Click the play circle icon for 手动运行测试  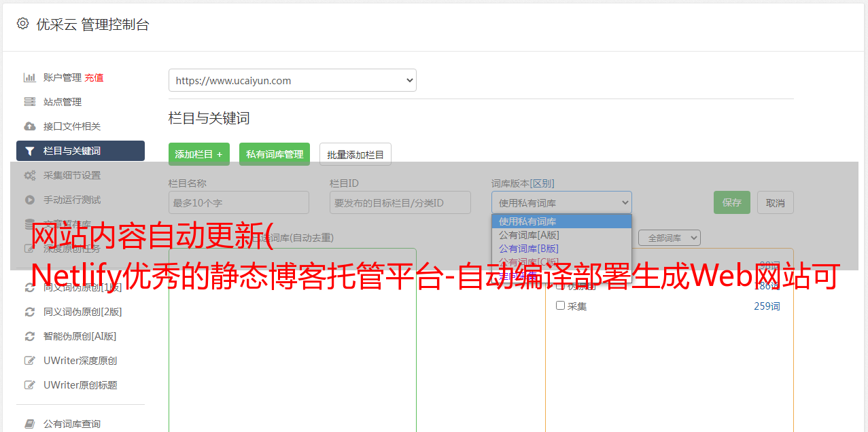[x=29, y=200]
